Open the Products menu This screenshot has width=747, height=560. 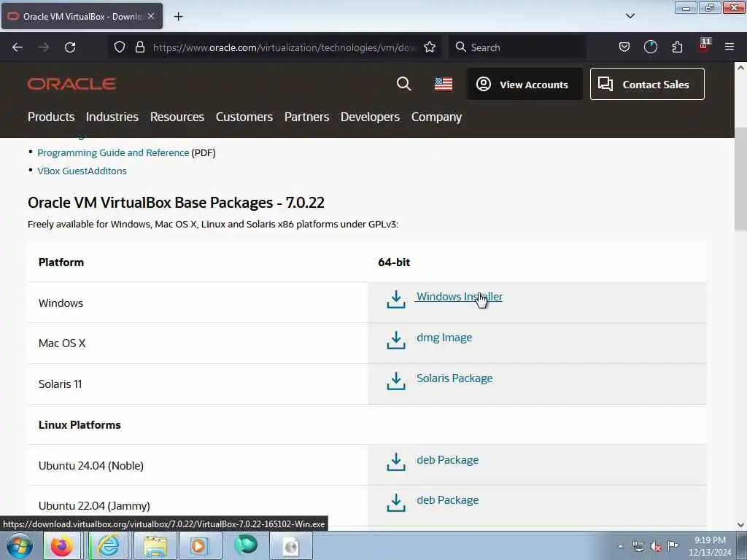[x=51, y=117]
